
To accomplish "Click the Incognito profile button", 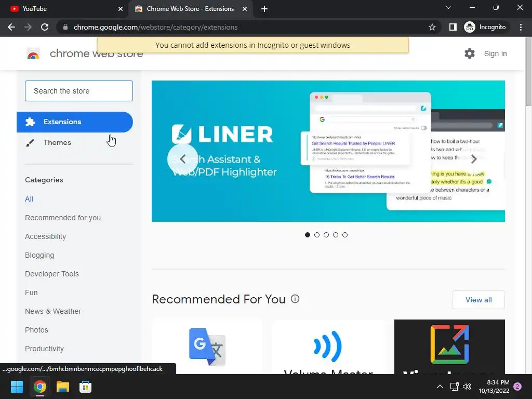I will tap(485, 27).
